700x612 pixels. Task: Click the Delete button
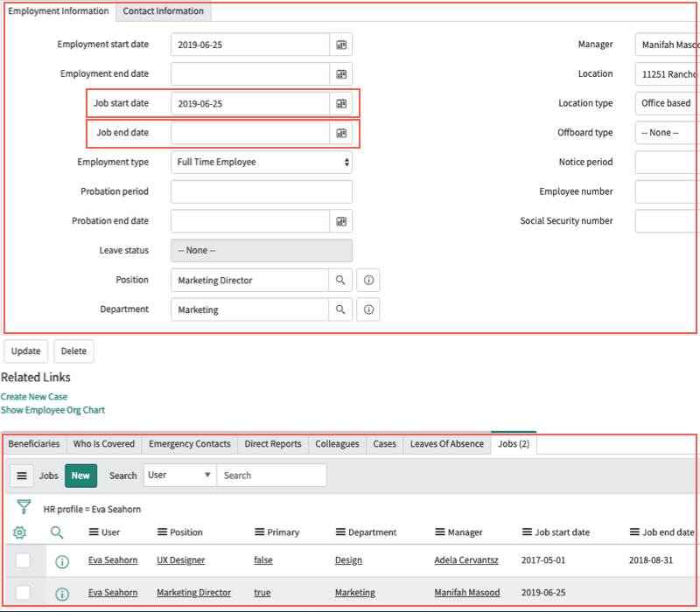73,351
